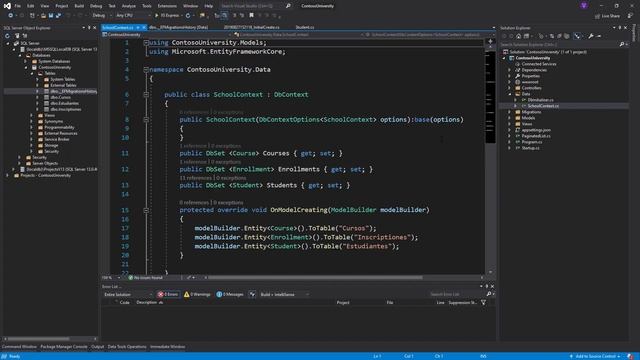This screenshot has width=640, height=360.
Task: Switch to dbo.__EFMigrationsHistory [Data] tab
Action: pos(178,27)
